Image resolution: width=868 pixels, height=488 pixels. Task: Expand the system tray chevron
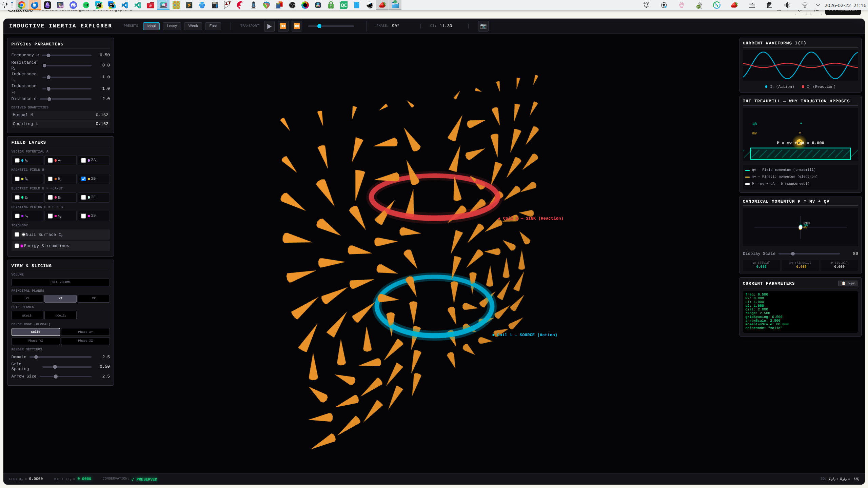pos(818,5)
